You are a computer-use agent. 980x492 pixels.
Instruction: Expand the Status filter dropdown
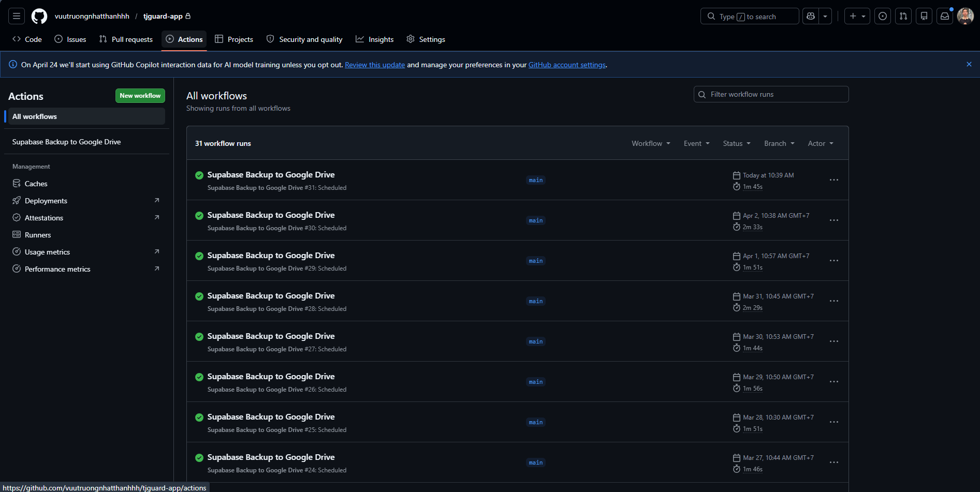[736, 144]
